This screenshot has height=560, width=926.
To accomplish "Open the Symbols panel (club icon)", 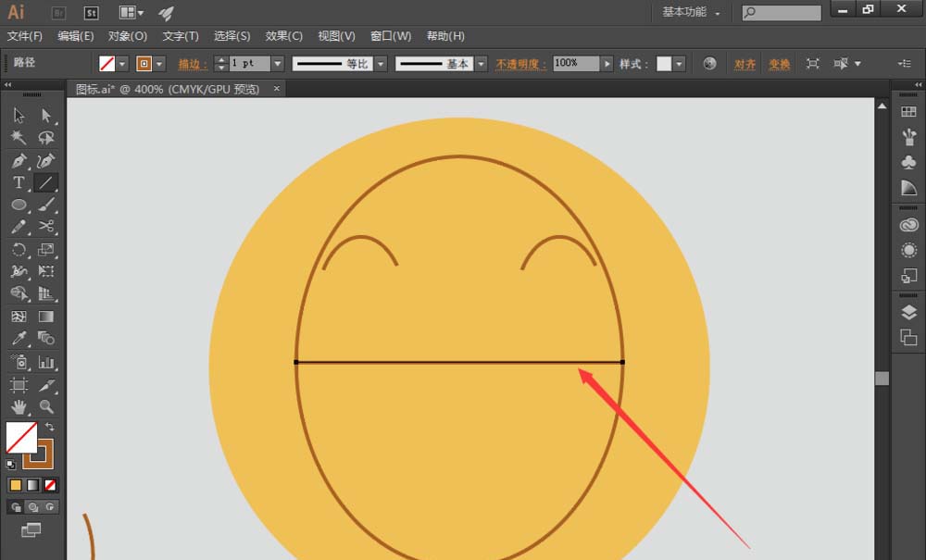I will click(x=909, y=162).
